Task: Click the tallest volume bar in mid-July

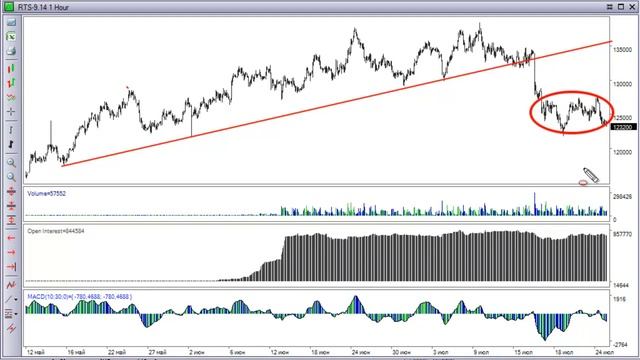Action: [534, 203]
